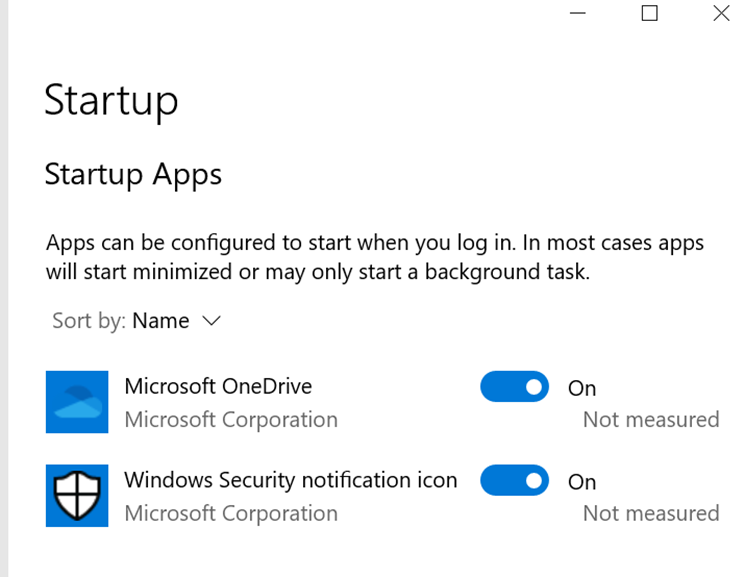Image resolution: width=745 pixels, height=577 pixels.
Task: Click Microsoft Corporation under Windows Security
Action: (231, 513)
